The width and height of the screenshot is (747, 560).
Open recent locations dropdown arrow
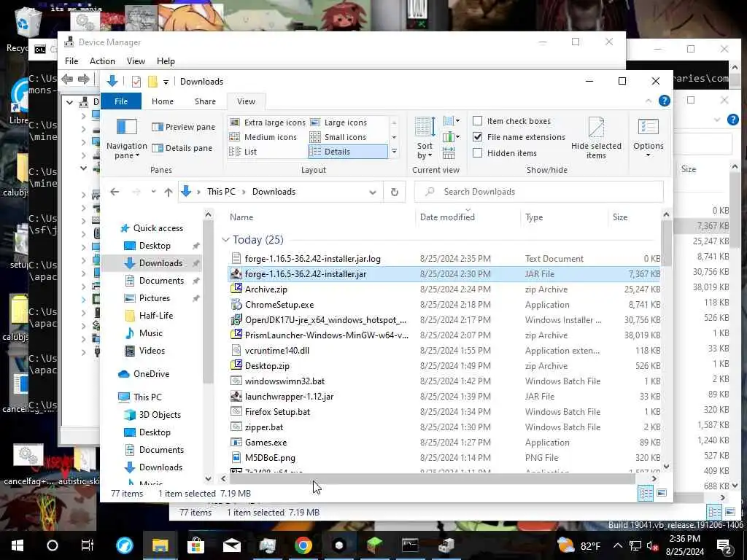(153, 192)
